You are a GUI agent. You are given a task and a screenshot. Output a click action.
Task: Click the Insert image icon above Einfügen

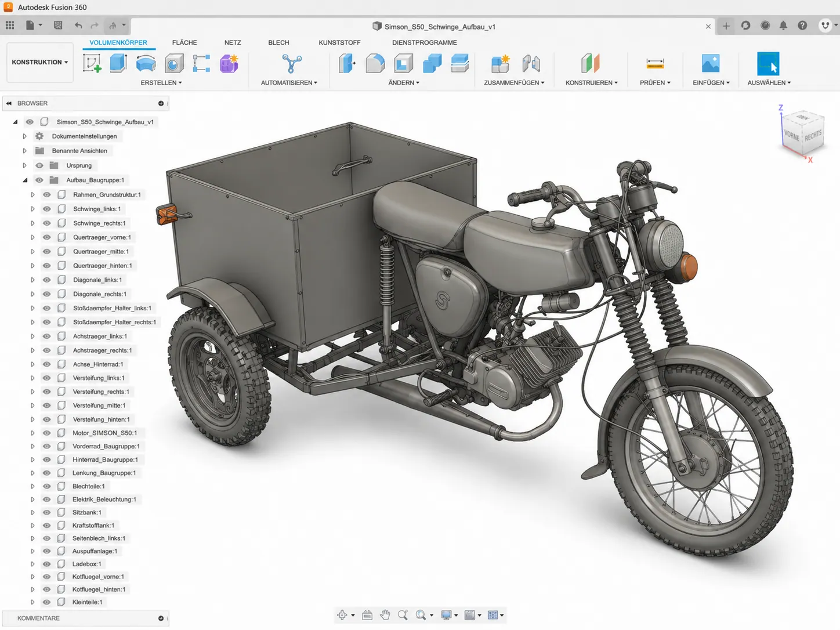pyautogui.click(x=711, y=63)
